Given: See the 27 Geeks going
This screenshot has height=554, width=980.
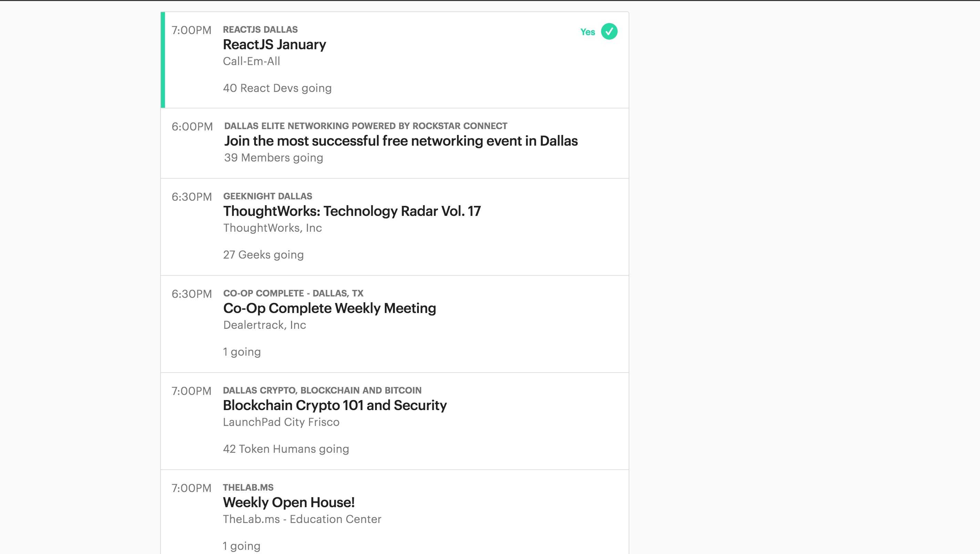Looking at the screenshot, I should 263,255.
